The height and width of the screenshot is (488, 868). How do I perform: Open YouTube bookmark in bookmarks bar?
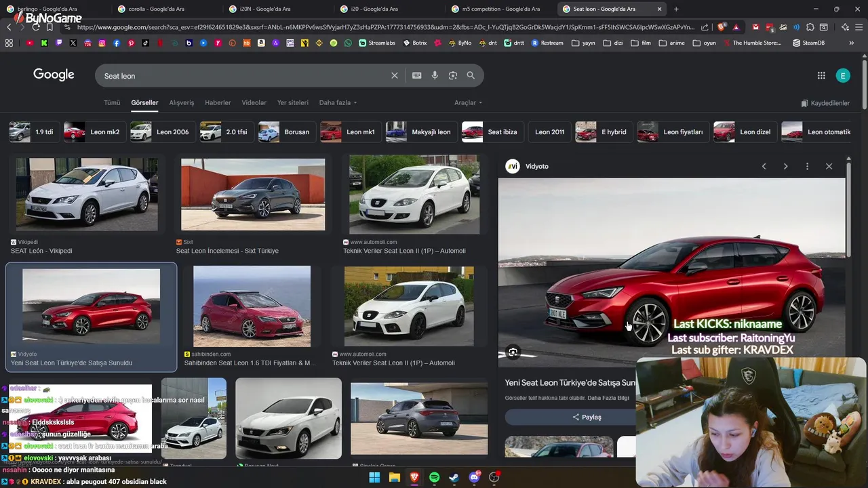tap(30, 43)
